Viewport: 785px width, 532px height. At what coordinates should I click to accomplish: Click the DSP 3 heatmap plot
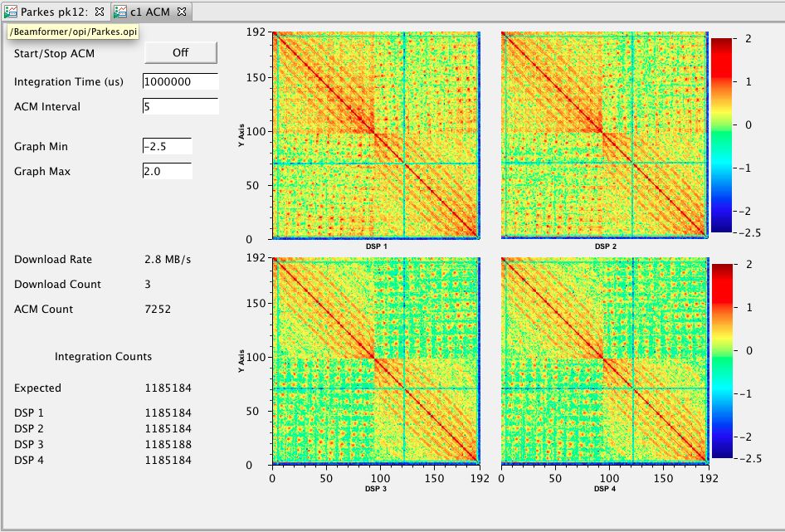click(x=376, y=361)
